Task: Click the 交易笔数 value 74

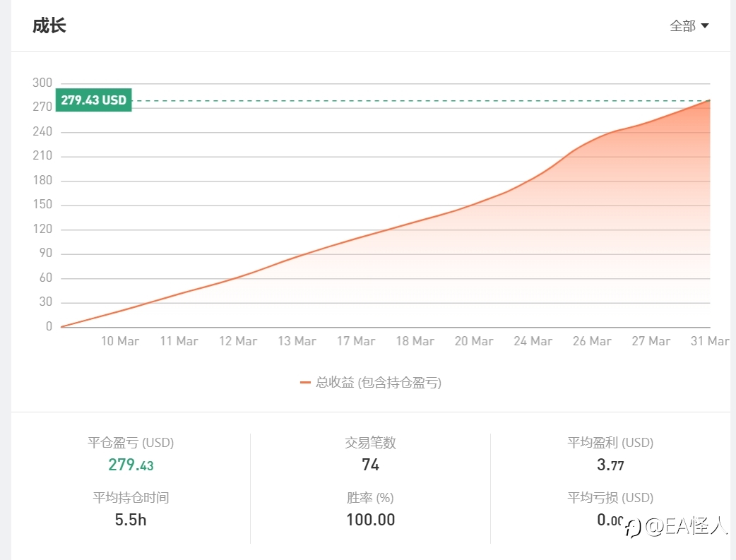Action: pos(370,465)
